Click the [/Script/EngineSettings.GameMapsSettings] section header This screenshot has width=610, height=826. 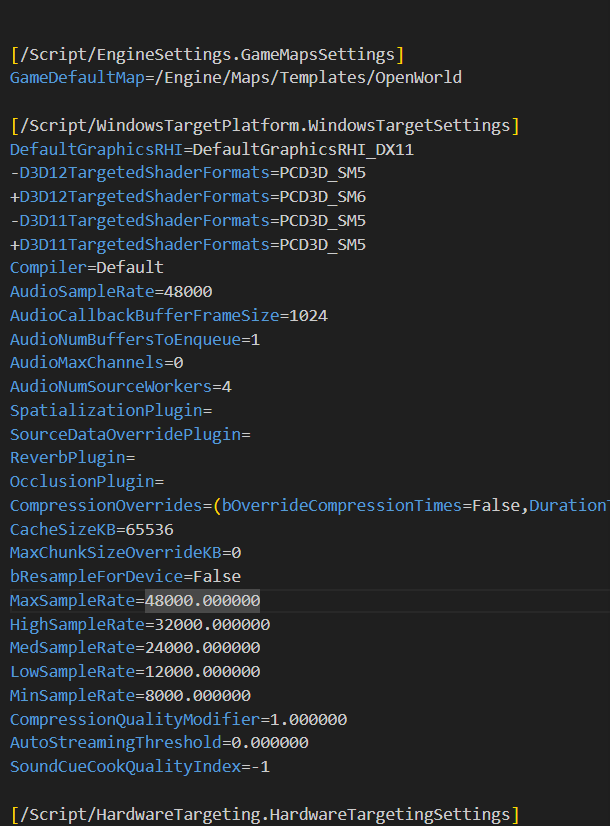pos(208,55)
